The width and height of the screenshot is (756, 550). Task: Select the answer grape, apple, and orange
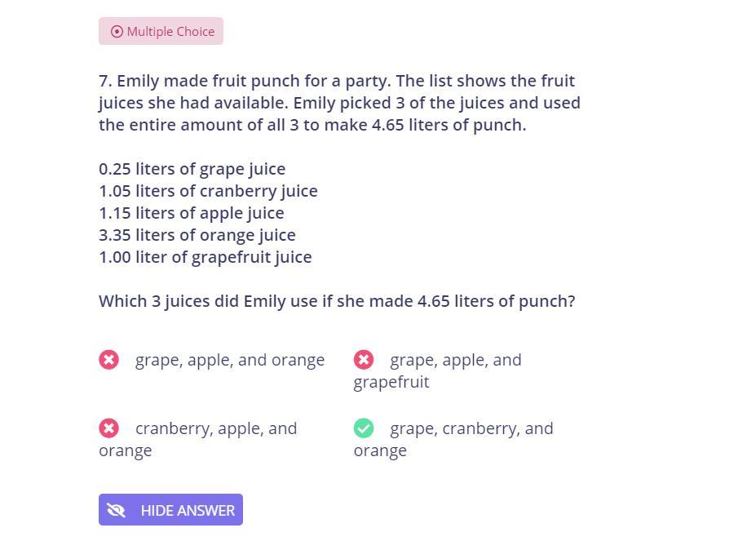click(229, 360)
